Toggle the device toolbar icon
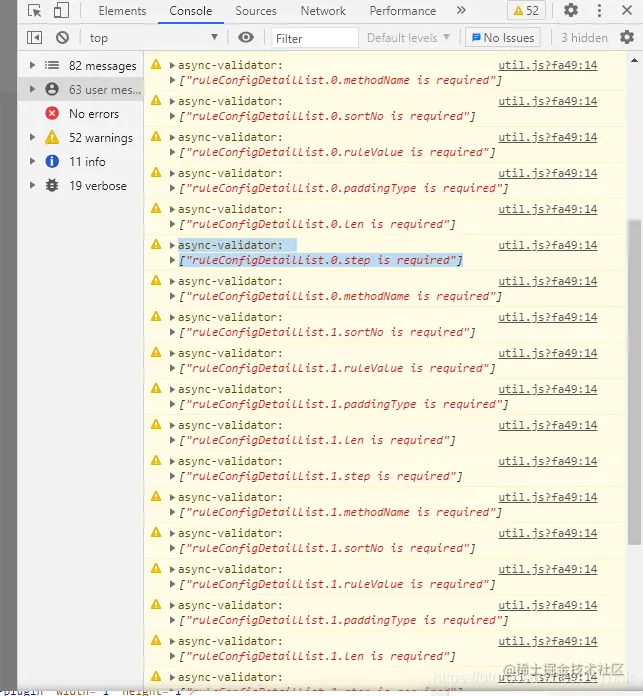 pos(61,10)
